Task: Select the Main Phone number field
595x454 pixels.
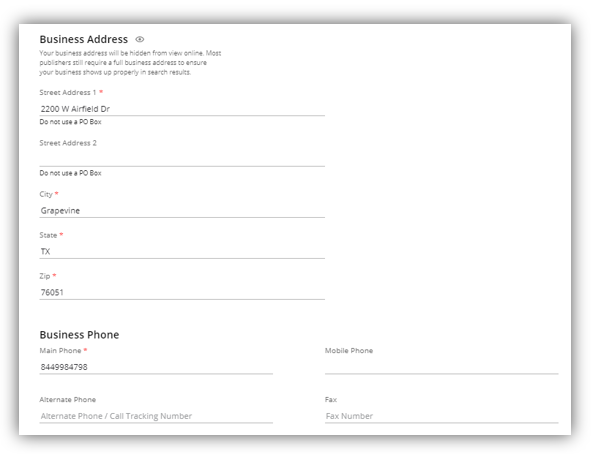Action: coord(156,367)
